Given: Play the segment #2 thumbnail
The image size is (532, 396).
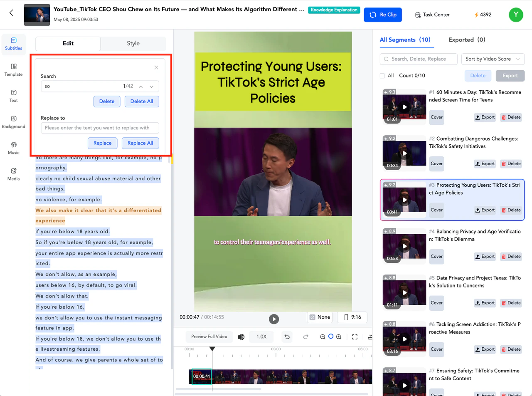Looking at the screenshot, I should (404, 153).
